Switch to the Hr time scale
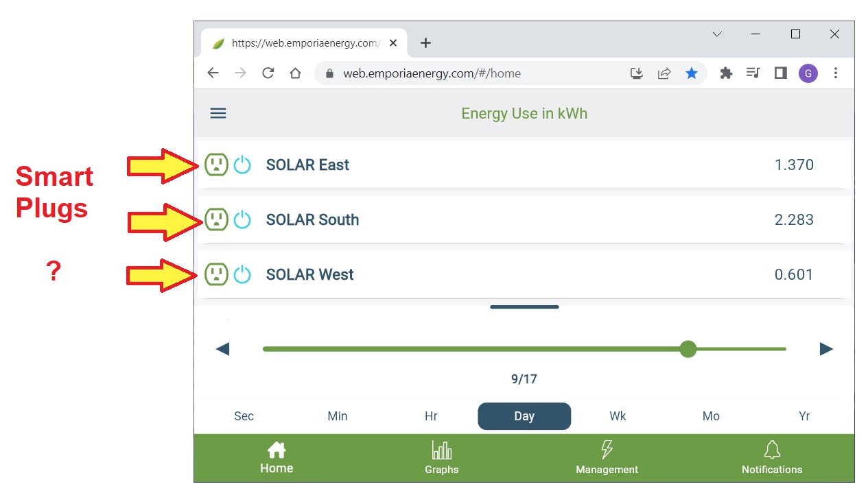Viewport: 868px width, 493px height. (x=431, y=416)
